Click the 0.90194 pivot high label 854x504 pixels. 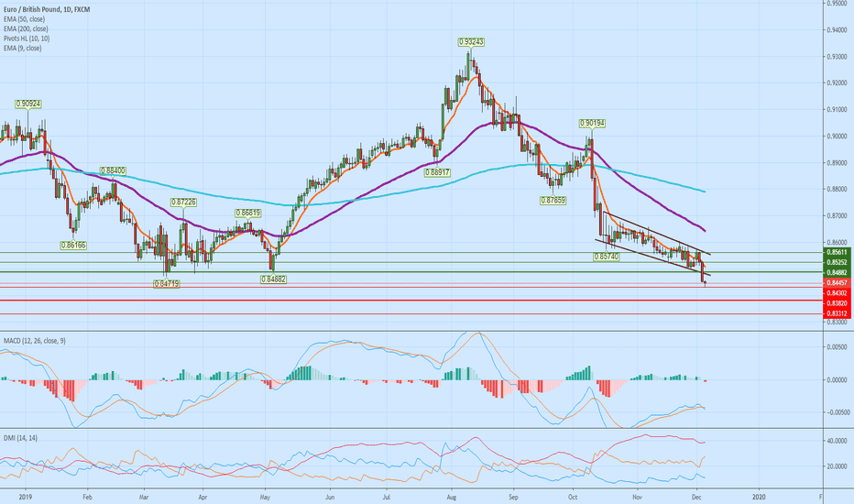(593, 122)
